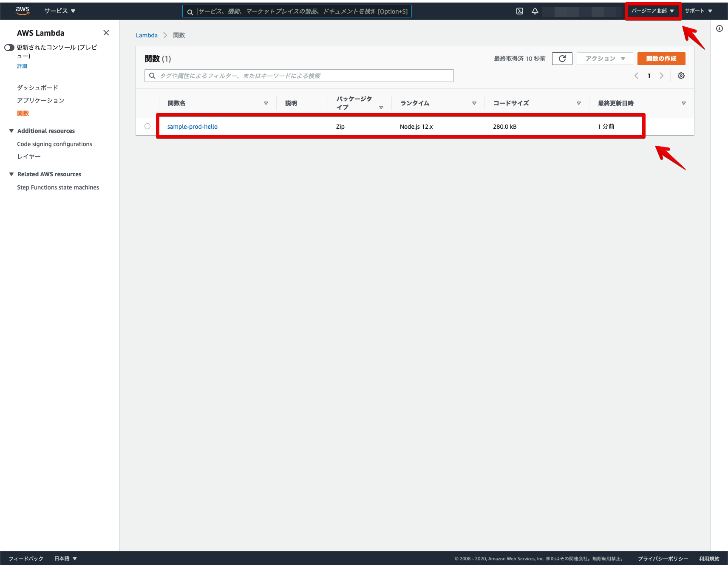Open the サービス services dropdown
Viewport: 728px width, 565px height.
click(59, 11)
